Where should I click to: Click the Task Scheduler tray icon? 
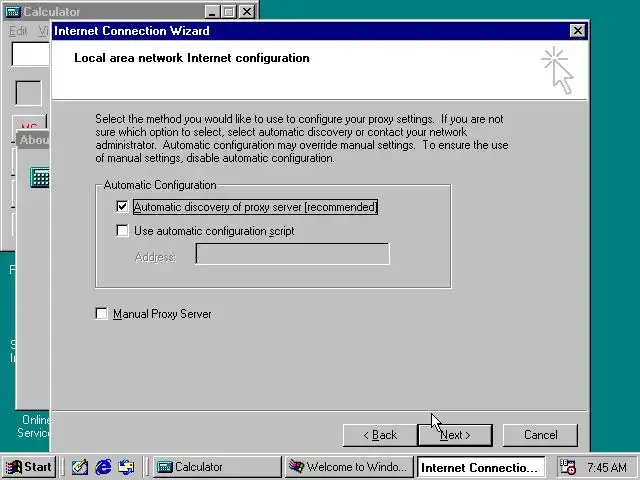(567, 467)
